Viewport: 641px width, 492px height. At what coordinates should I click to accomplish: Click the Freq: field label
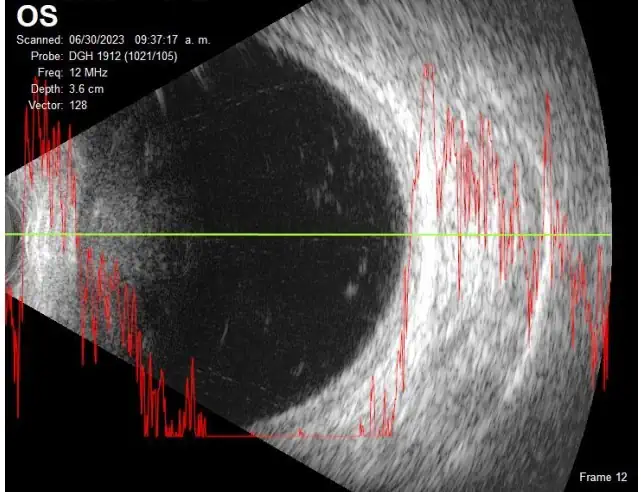[x=50, y=72]
